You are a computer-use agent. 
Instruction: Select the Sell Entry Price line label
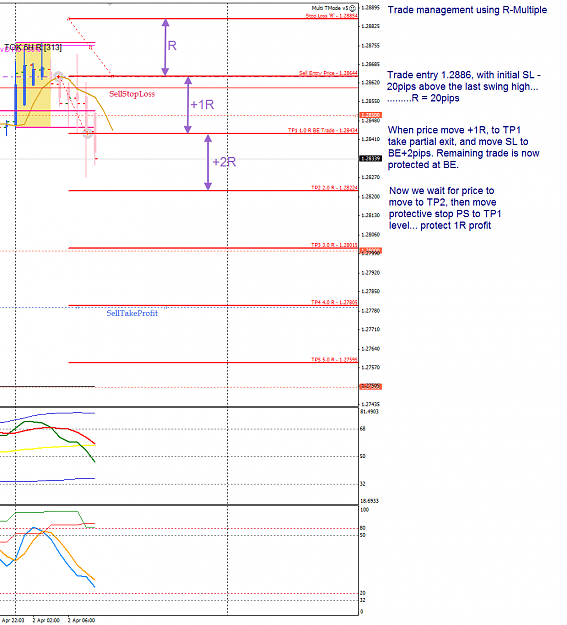click(328, 73)
